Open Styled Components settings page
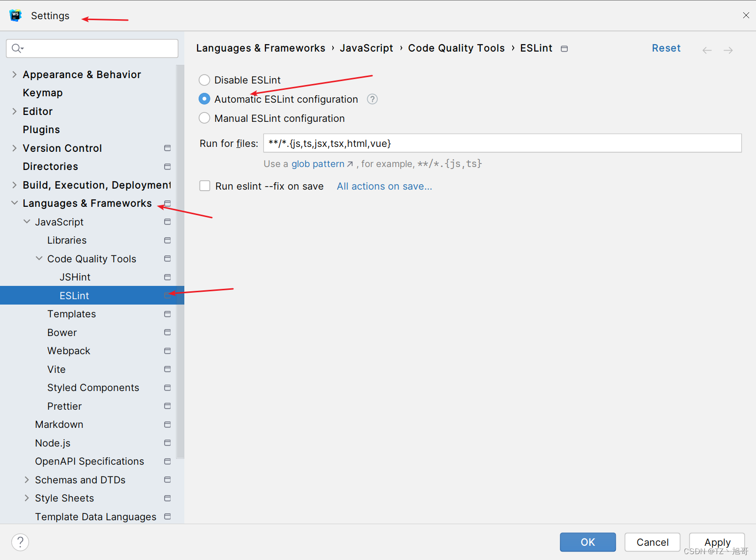The width and height of the screenshot is (756, 560). (x=93, y=388)
